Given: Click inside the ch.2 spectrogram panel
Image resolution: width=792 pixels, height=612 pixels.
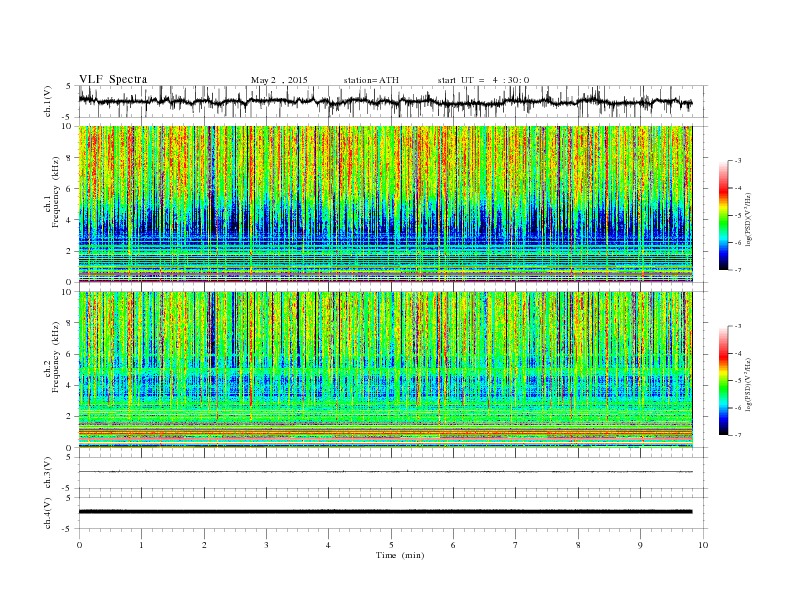Looking at the screenshot, I should tap(385, 370).
